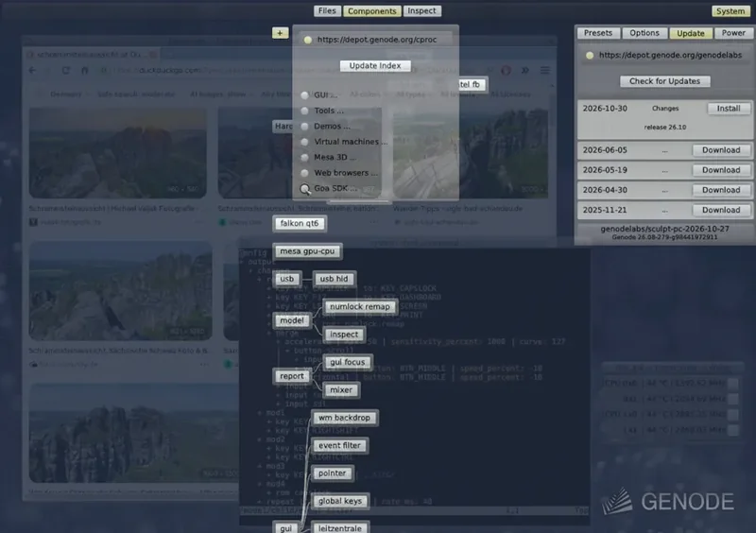
Task: Select the report component node
Action: pos(292,376)
